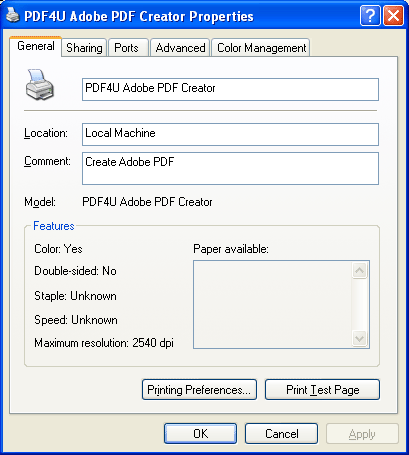Switch to the Color Management tab
Screen dimensions: 409x455
tap(261, 48)
